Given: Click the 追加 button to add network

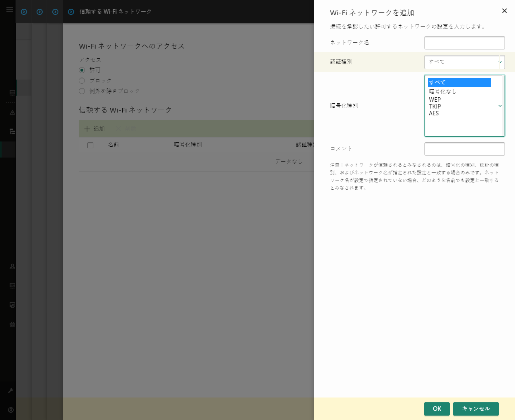Looking at the screenshot, I should (95, 129).
